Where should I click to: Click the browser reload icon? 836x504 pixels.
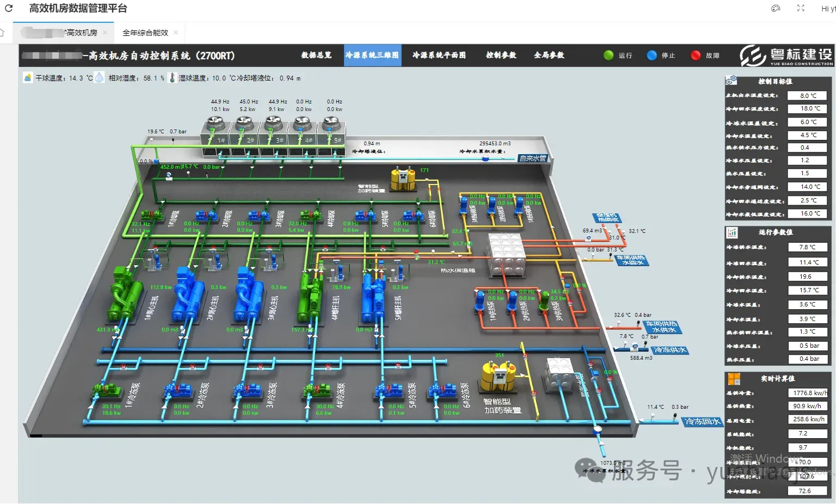8,8
